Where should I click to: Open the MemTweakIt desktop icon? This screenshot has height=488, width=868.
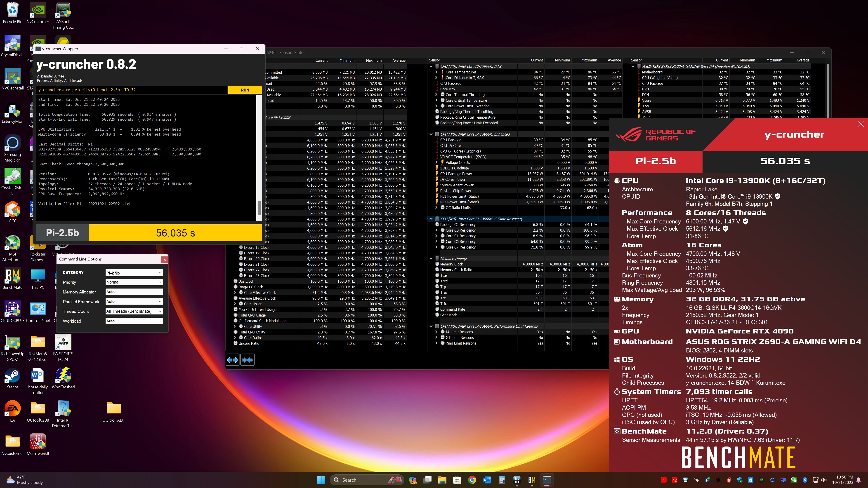38,445
